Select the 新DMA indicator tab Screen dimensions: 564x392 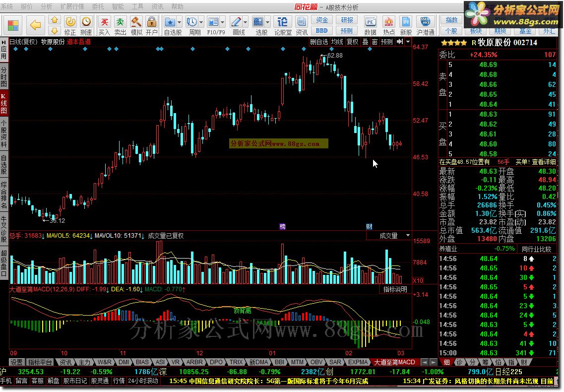coord(258,362)
